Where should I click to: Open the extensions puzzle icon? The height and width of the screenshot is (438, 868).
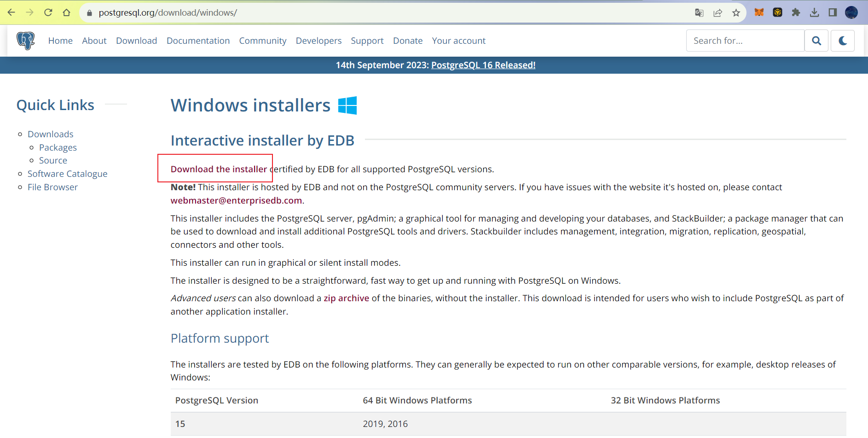796,12
